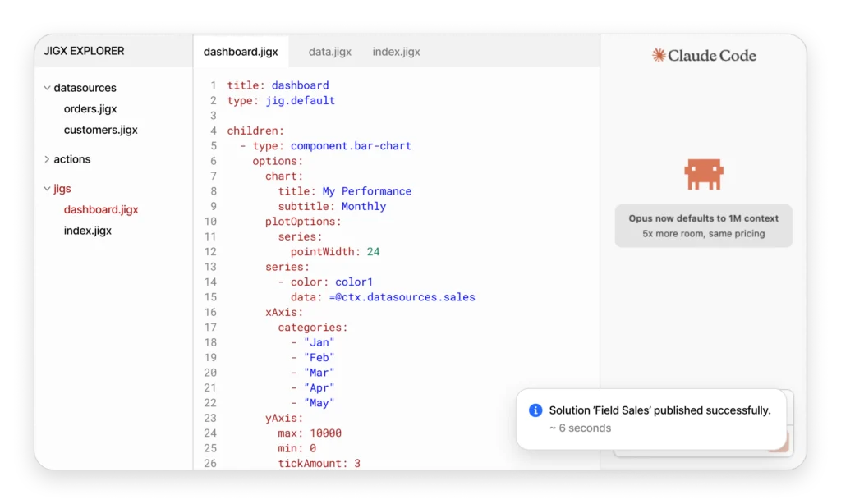Select dashboard.jigx in the jigs folder
This screenshot has width=841, height=504.
[x=101, y=209]
